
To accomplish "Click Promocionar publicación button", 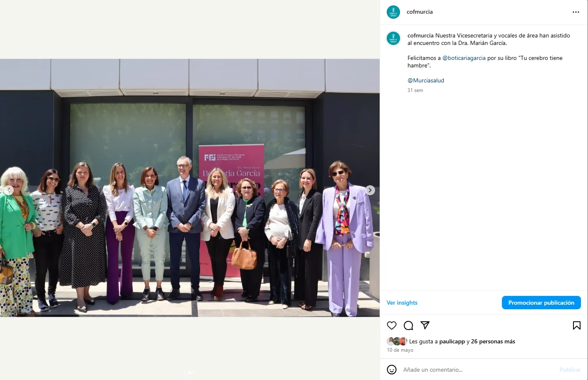I will tap(541, 303).
